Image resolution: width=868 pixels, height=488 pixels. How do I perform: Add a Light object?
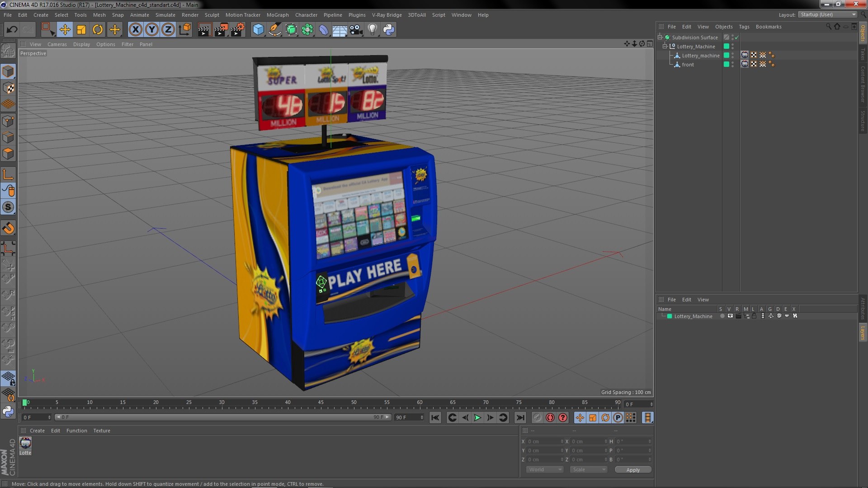(x=372, y=30)
